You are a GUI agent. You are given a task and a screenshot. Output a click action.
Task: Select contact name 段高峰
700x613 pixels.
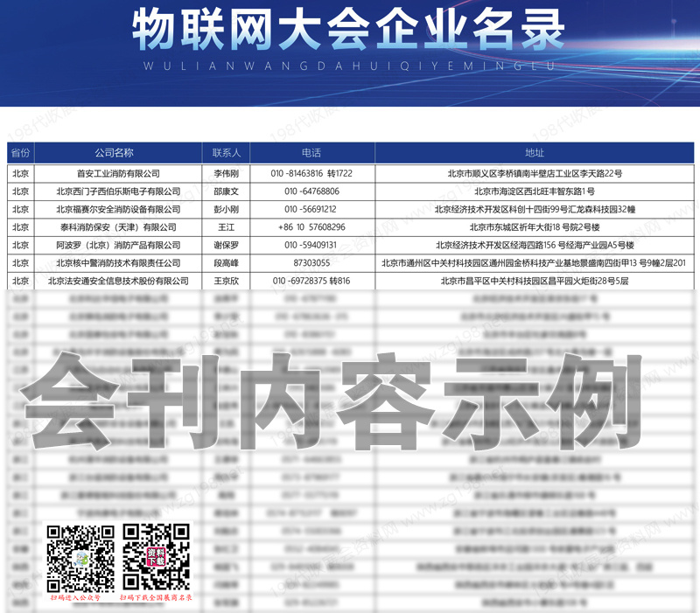coord(227,263)
